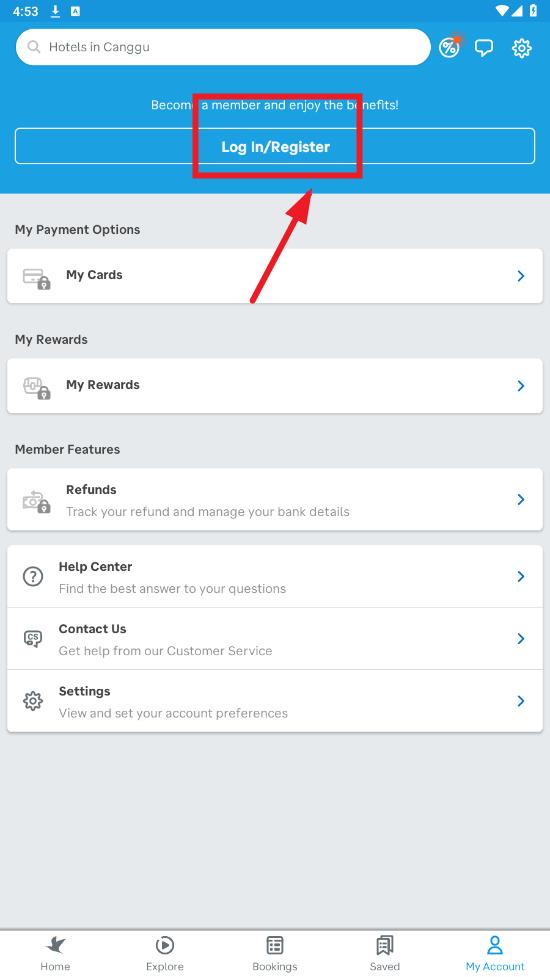Tap the locked My Cards icon
This screenshot has height=977, width=550.
[36, 279]
